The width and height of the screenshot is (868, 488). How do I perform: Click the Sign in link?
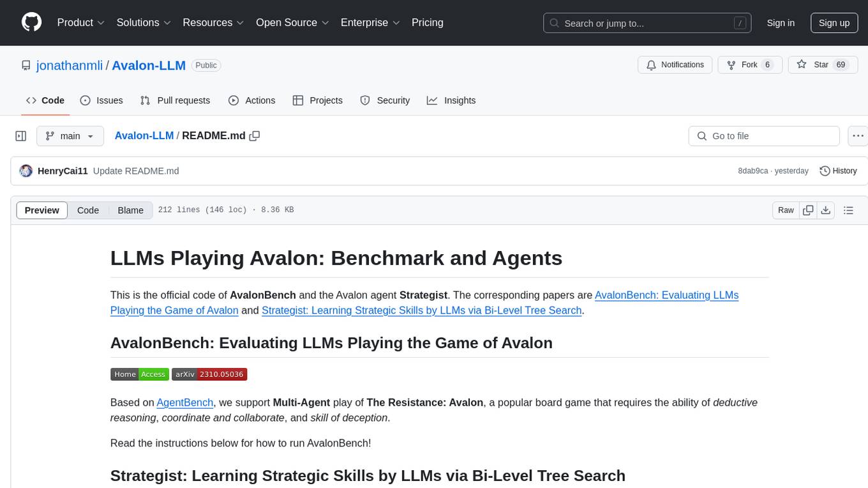click(781, 23)
